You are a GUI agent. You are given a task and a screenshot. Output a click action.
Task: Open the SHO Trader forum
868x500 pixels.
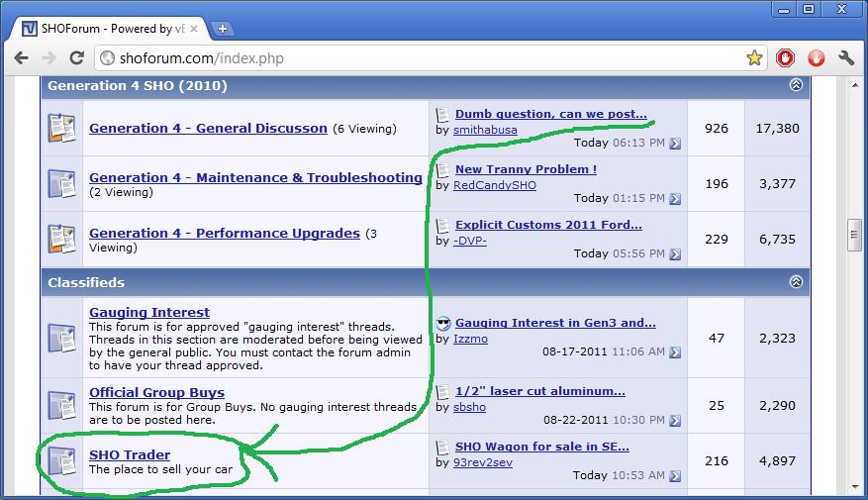pyautogui.click(x=130, y=454)
